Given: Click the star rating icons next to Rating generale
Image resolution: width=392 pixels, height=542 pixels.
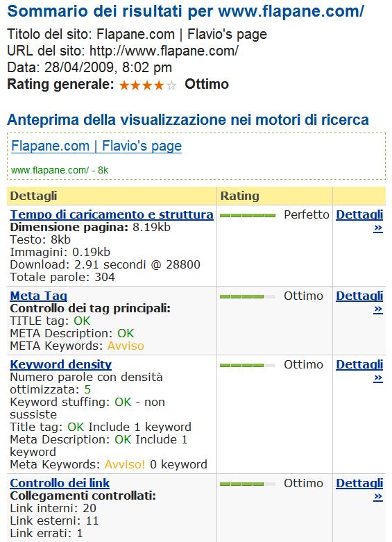Looking at the screenshot, I should pyautogui.click(x=148, y=85).
